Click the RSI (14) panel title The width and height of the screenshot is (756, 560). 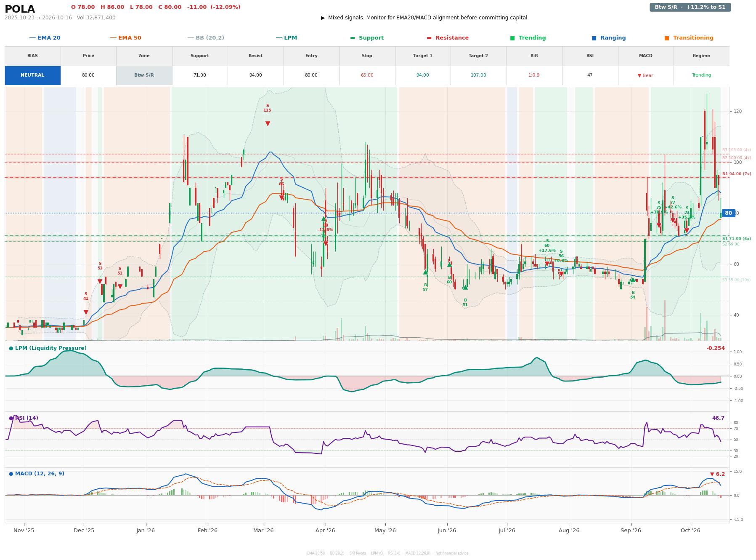[x=27, y=418]
